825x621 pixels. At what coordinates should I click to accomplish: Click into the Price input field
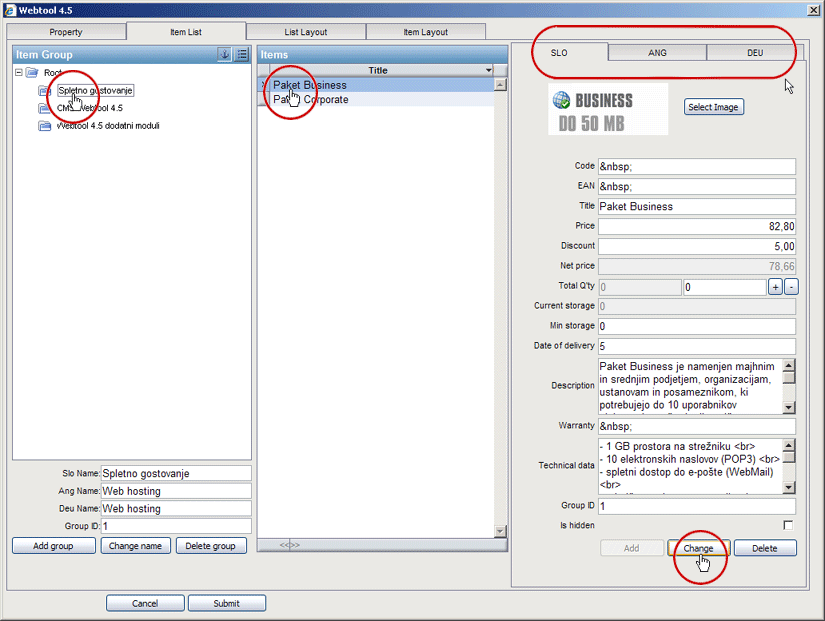(x=697, y=227)
